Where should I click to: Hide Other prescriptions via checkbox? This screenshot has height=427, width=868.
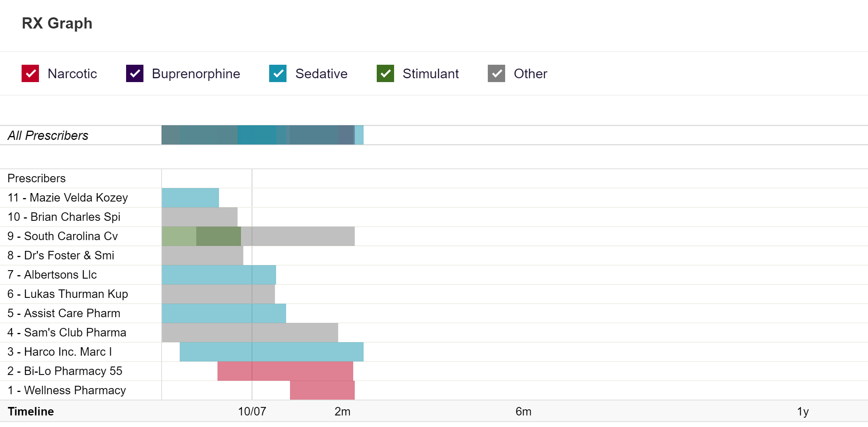(x=496, y=74)
